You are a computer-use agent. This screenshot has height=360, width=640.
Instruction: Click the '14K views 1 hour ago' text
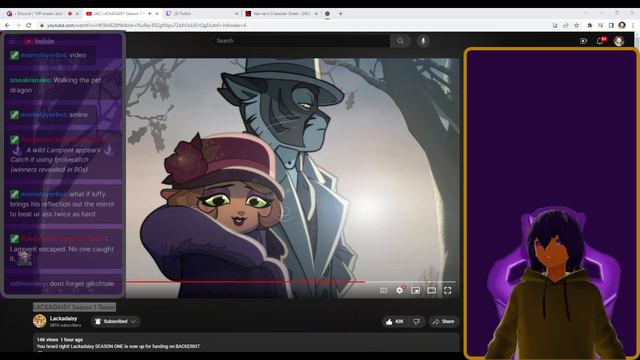[x=60, y=340]
